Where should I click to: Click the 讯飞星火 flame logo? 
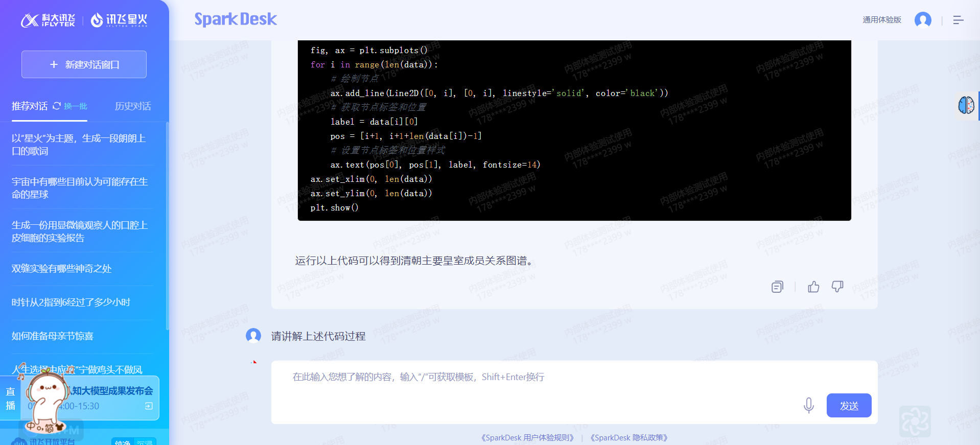point(119,20)
